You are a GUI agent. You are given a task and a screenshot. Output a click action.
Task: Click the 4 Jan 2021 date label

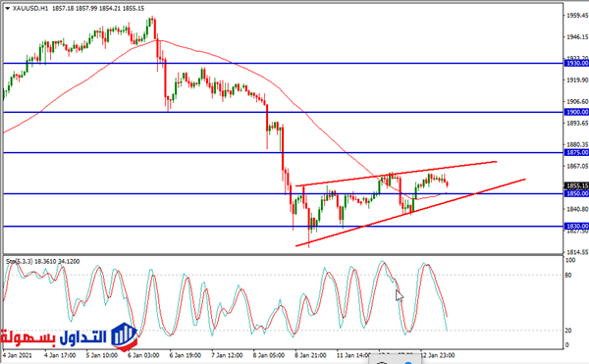[x=18, y=355]
